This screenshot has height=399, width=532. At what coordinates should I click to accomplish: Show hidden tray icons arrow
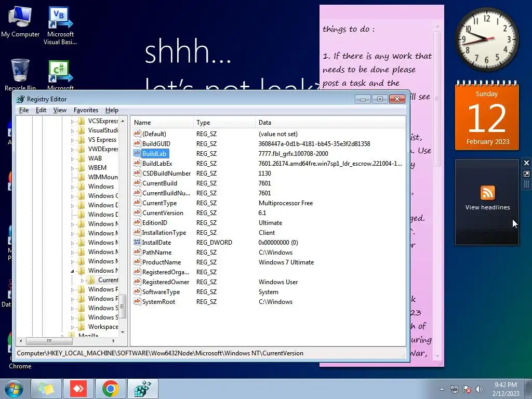point(442,389)
